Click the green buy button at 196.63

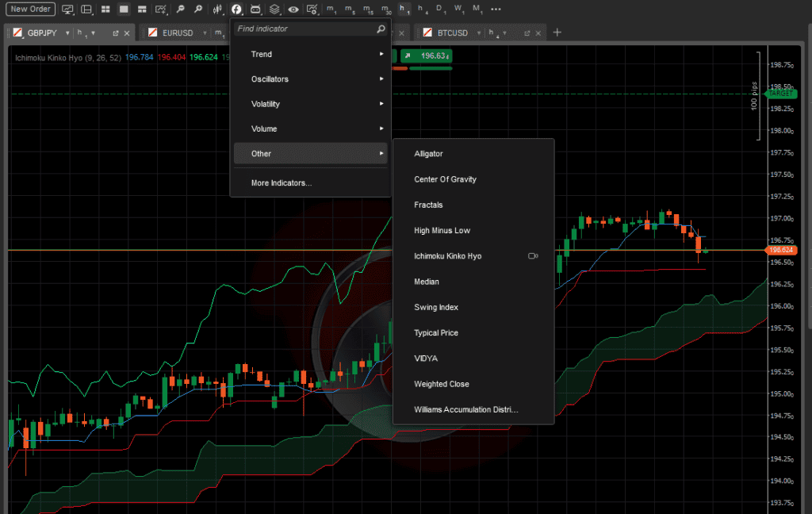tap(426, 56)
